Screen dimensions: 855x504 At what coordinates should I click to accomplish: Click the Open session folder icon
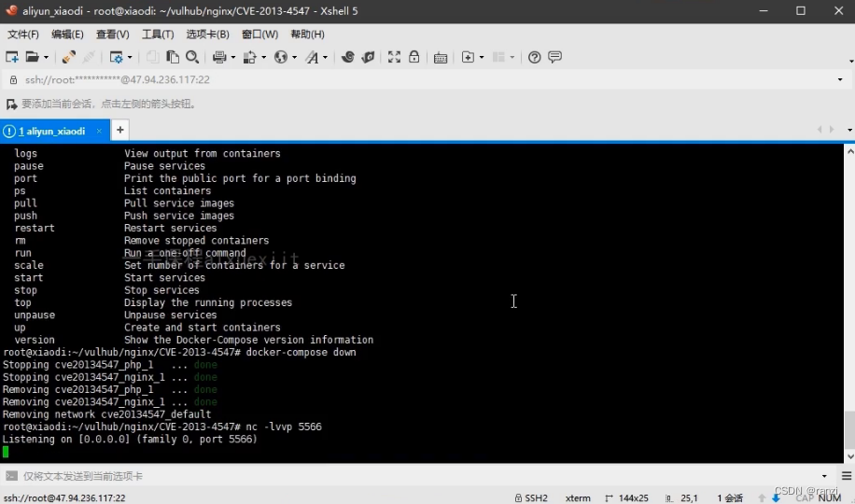pyautogui.click(x=32, y=57)
